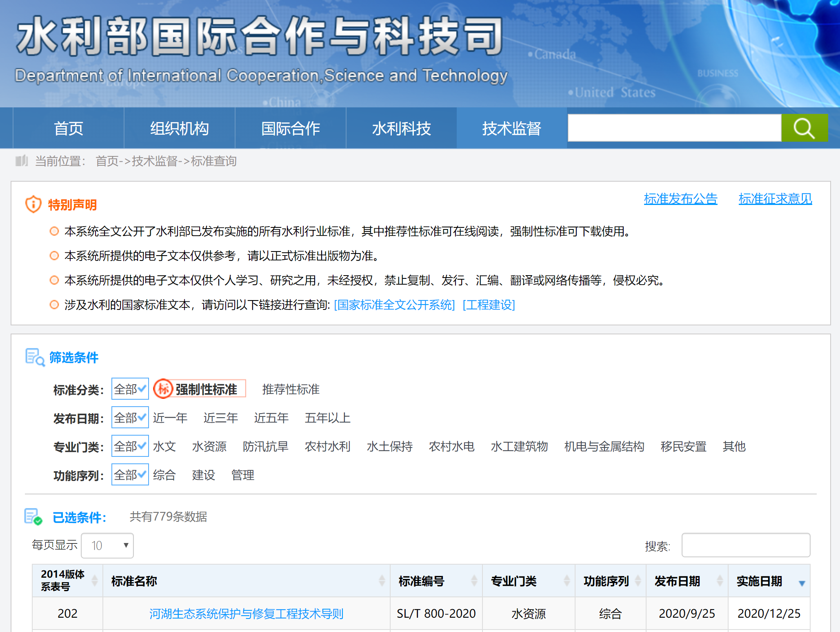Click the green search magnifier button
The image size is (840, 632).
804,128
